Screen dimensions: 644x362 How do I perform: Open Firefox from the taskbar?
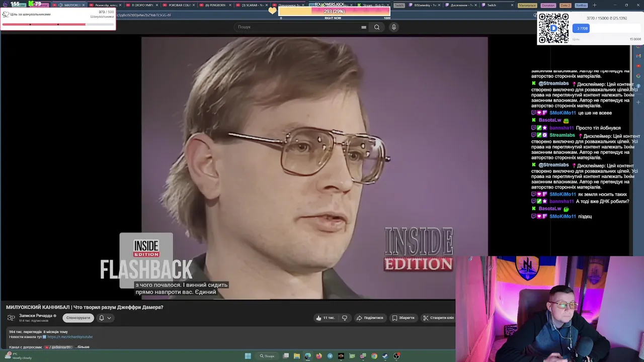point(319,356)
